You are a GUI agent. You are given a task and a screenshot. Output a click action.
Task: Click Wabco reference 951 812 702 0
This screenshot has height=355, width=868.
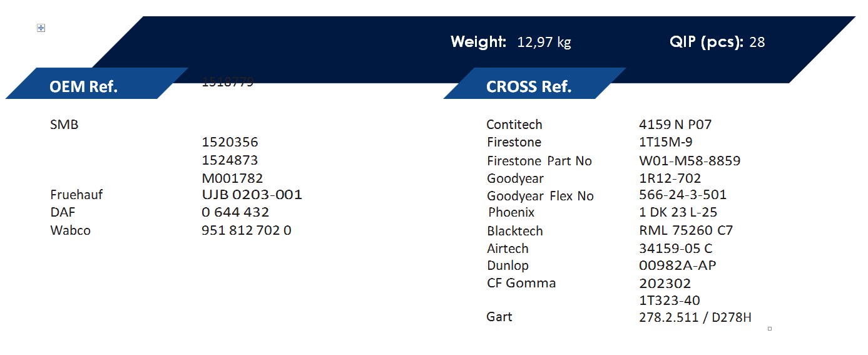247,230
